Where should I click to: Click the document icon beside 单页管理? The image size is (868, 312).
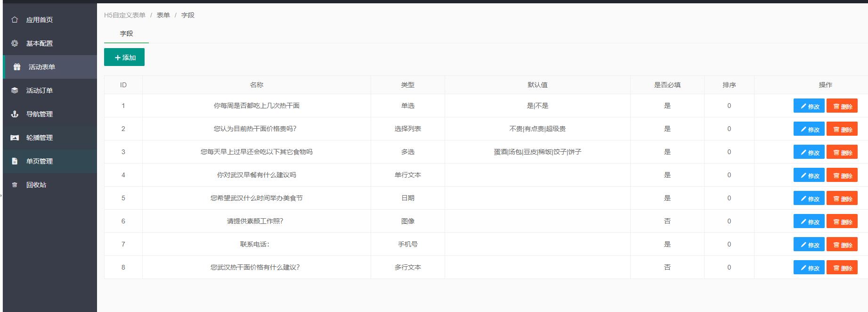(x=15, y=161)
